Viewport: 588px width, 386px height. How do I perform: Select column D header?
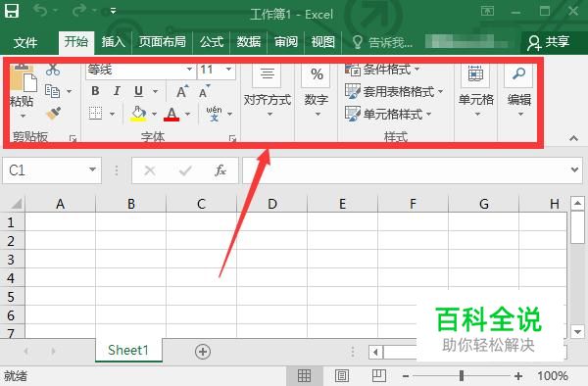(271, 204)
